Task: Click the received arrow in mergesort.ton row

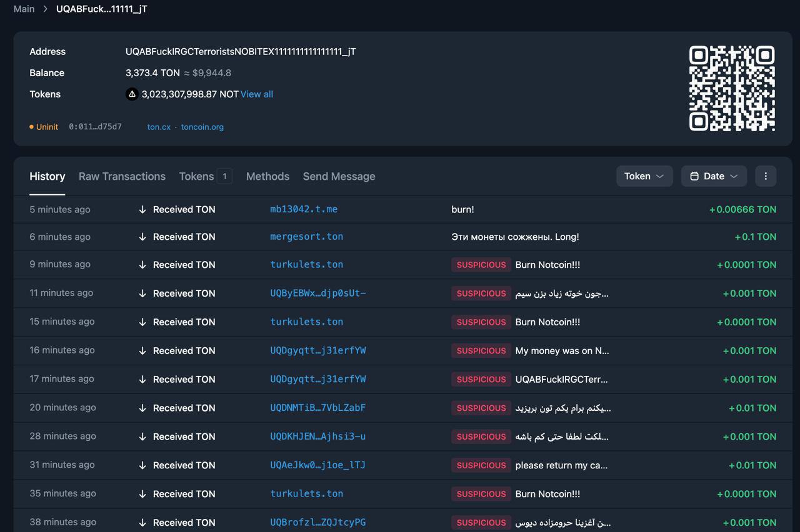Action: coord(142,237)
